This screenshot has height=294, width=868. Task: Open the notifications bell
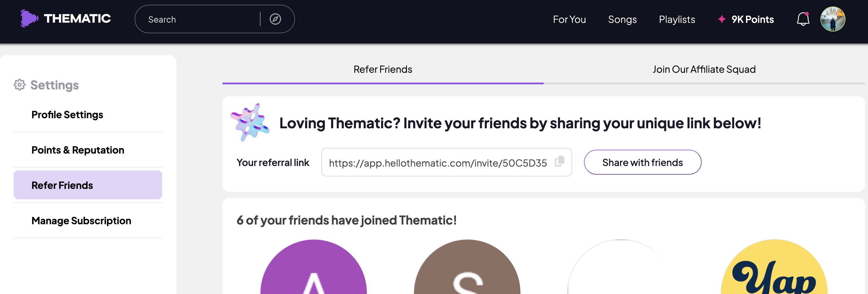click(803, 19)
